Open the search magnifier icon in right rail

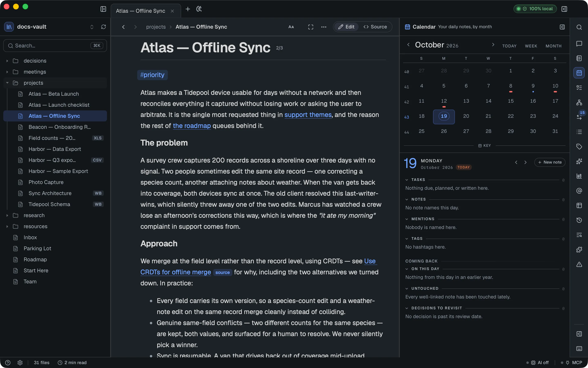tap(579, 27)
